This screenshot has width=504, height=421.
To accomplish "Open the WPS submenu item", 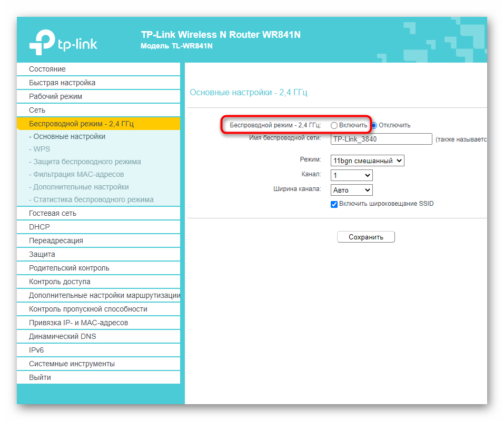I will 39,149.
